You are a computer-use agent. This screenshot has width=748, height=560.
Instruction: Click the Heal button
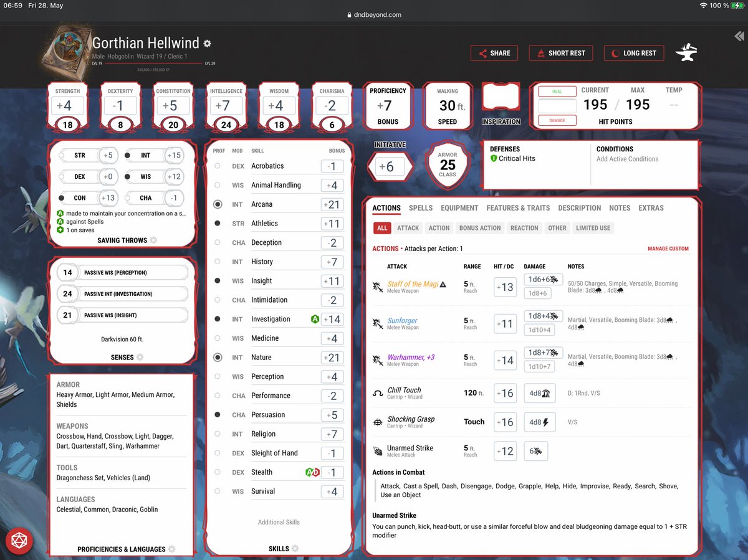pos(557,92)
